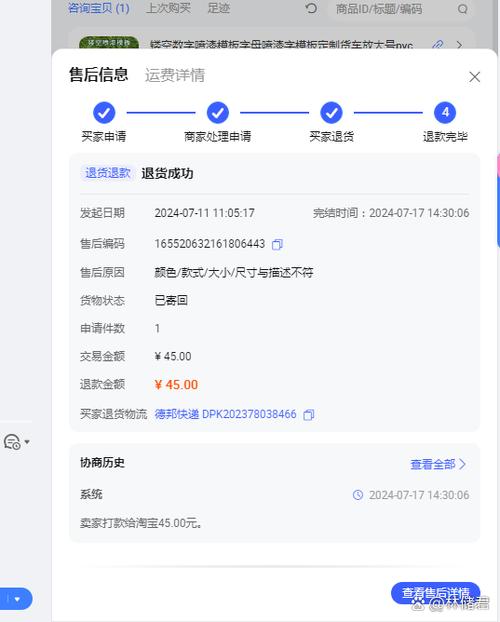Click the magnifier search icon
The width and height of the screenshot is (500, 622).
click(462, 9)
